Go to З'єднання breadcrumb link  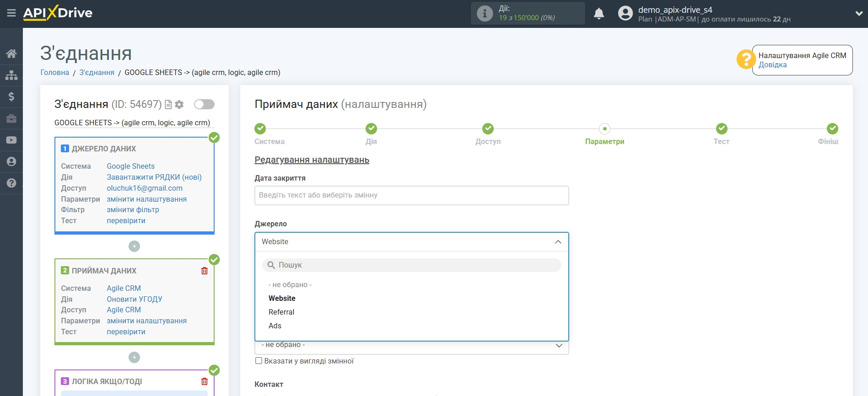(x=97, y=72)
